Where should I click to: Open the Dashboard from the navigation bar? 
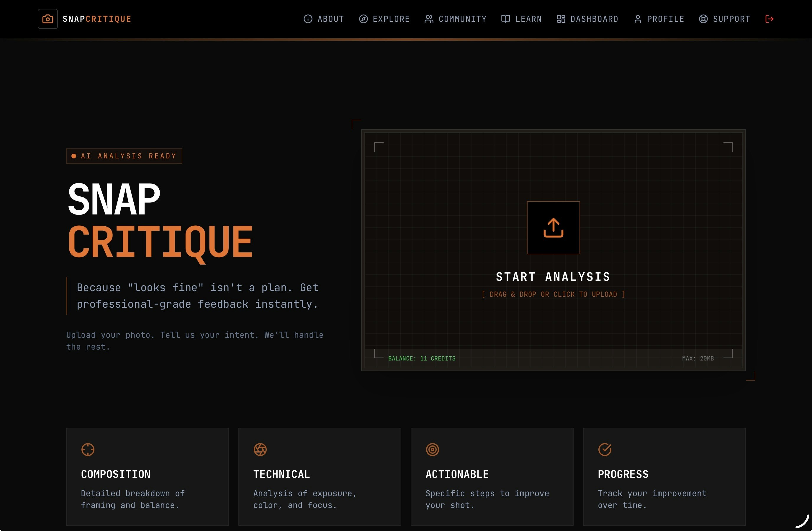(594, 19)
